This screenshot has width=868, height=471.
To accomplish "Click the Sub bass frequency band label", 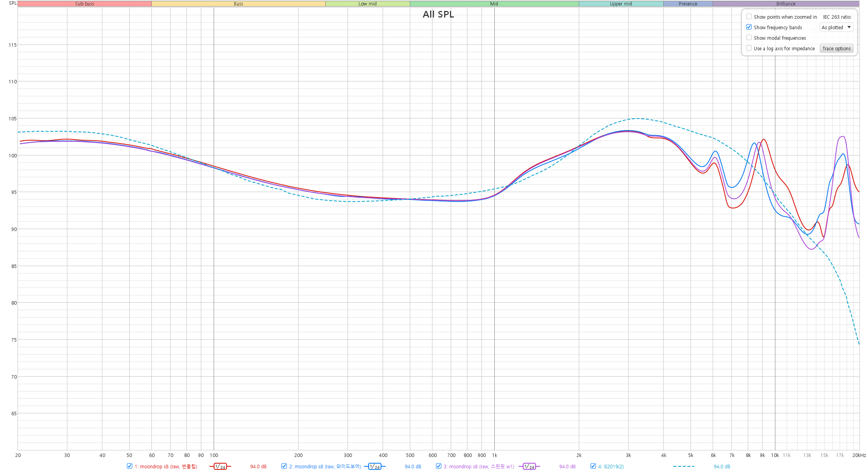I will tap(84, 4).
